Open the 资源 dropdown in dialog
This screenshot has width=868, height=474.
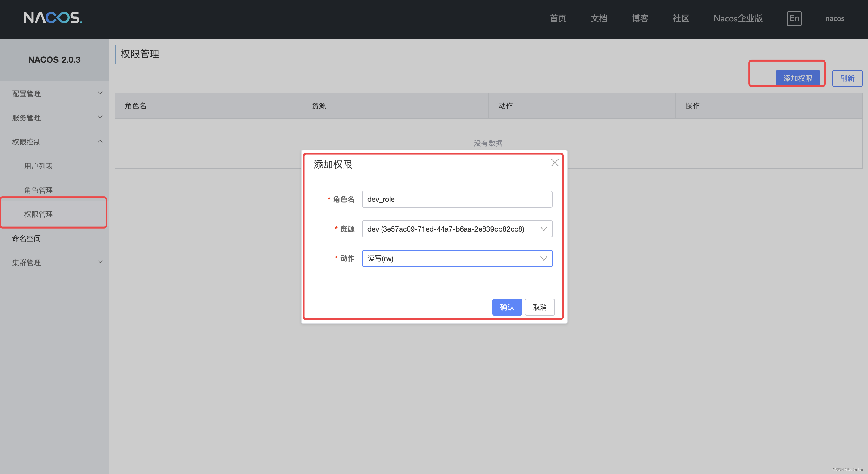(x=457, y=229)
